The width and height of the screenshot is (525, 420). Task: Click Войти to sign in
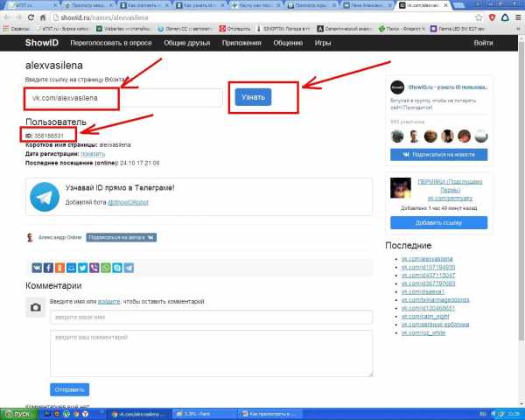483,43
